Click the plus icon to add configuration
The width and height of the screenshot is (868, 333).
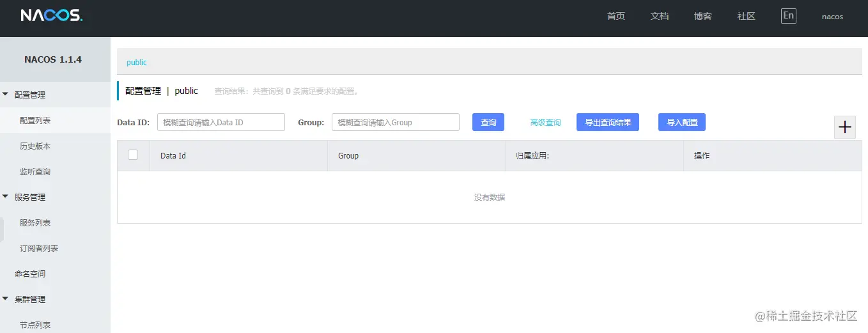pyautogui.click(x=845, y=127)
